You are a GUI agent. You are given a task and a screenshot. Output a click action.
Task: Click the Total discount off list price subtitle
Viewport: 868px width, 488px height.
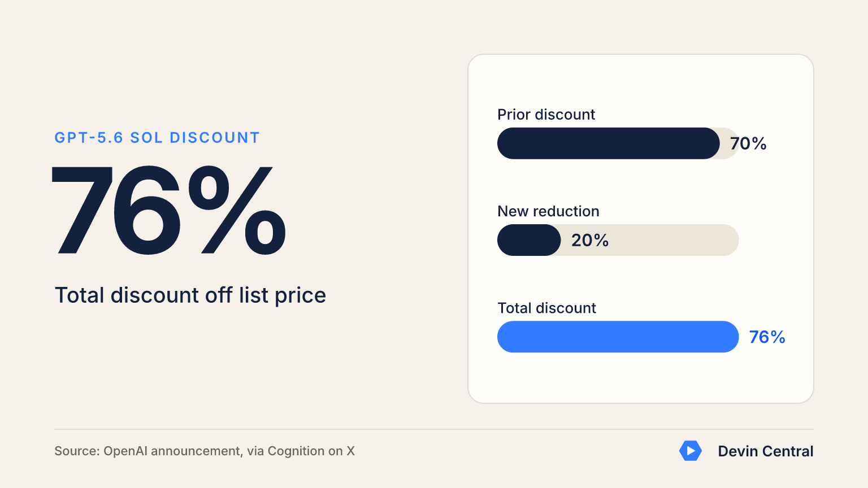(190, 295)
